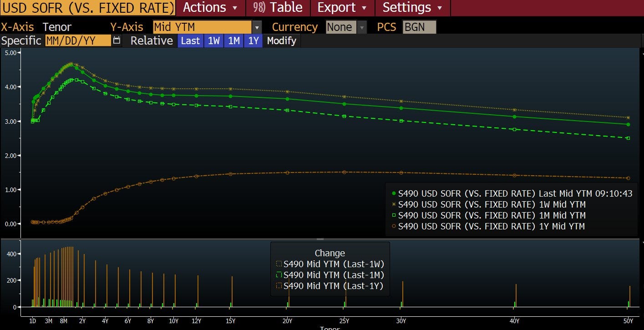Click the Modify button
This screenshot has height=330, width=644.
click(282, 41)
